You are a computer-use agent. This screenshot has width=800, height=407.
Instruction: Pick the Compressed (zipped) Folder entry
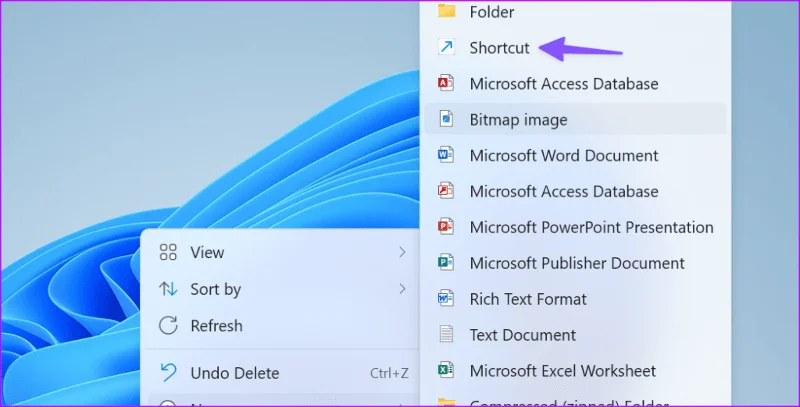575,402
